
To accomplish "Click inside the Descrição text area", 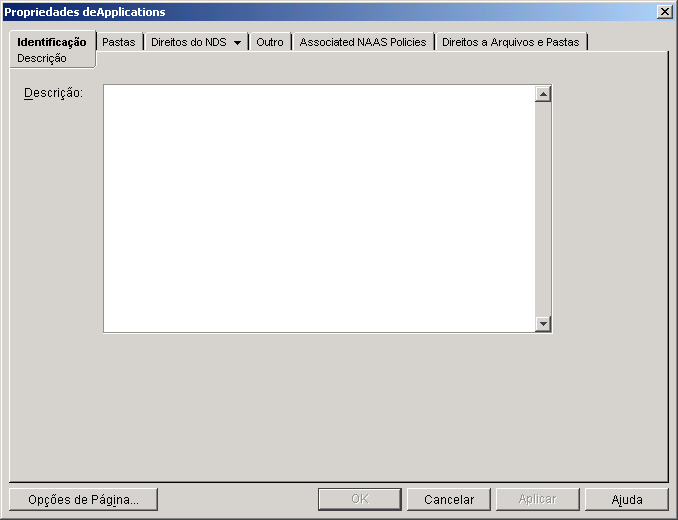I will coord(319,209).
